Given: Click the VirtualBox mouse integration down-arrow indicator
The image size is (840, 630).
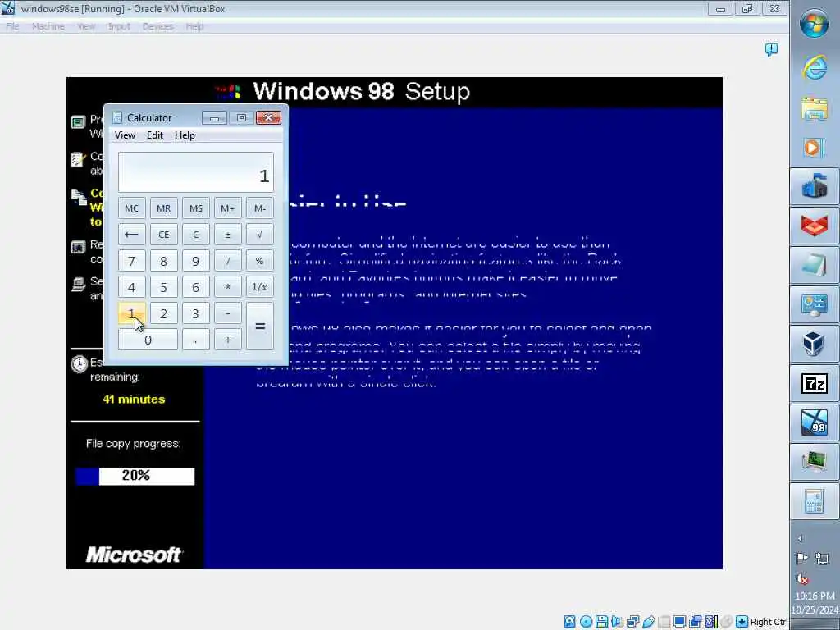Looking at the screenshot, I should (742, 622).
